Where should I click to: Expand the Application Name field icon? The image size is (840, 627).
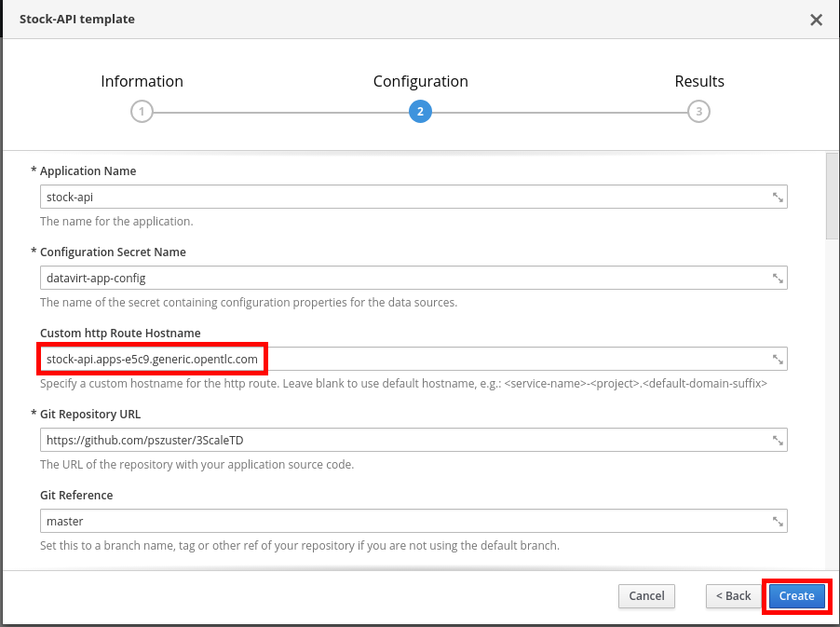click(x=778, y=198)
